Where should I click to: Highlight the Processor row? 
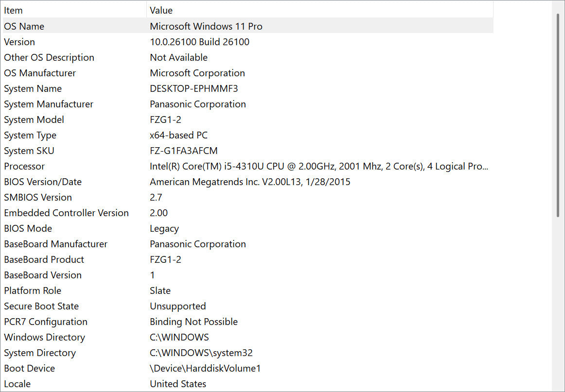click(24, 166)
